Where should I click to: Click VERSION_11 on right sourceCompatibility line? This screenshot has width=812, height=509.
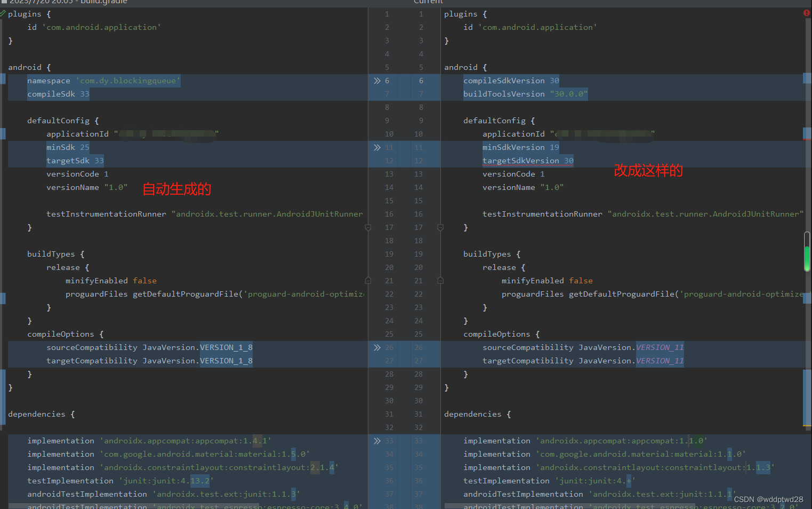click(x=660, y=347)
